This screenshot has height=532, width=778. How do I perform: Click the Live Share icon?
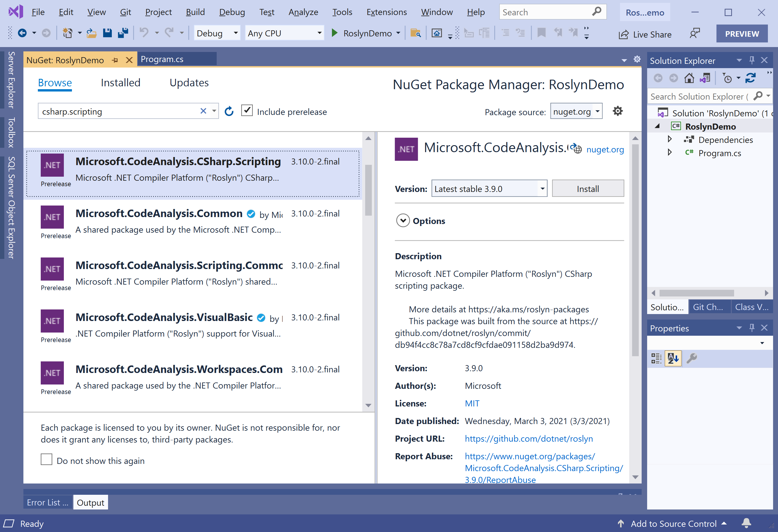click(624, 34)
